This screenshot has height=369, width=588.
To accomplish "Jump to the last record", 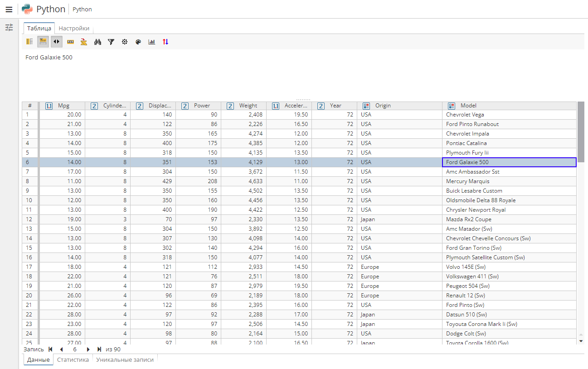I will coord(99,350).
